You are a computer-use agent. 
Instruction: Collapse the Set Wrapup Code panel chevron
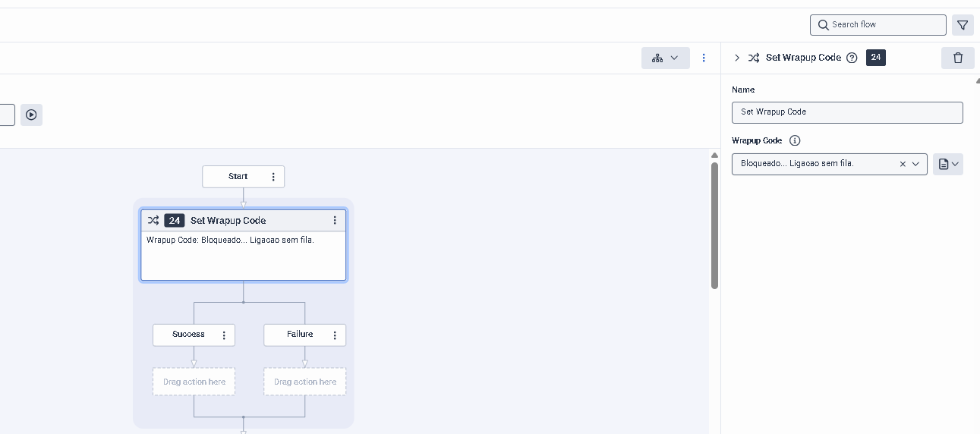pos(736,58)
